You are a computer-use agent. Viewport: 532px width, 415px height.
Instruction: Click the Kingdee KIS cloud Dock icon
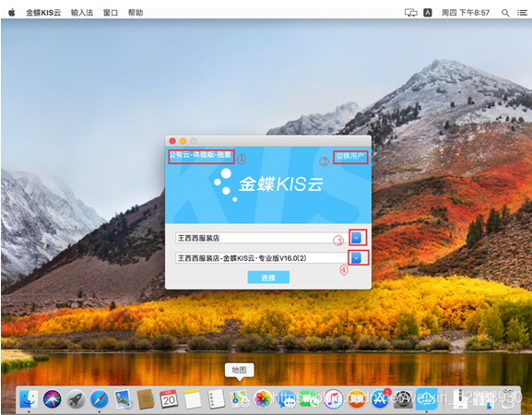tap(427, 398)
